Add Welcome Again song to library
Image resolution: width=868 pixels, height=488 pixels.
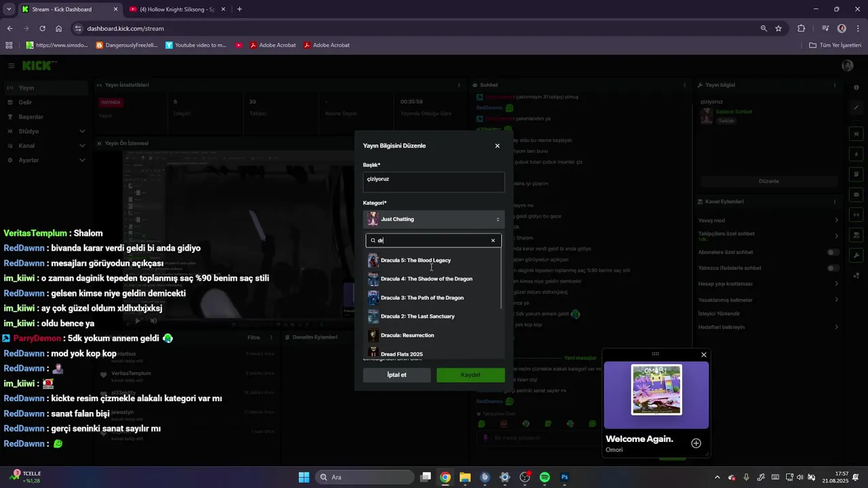pyautogui.click(x=696, y=443)
